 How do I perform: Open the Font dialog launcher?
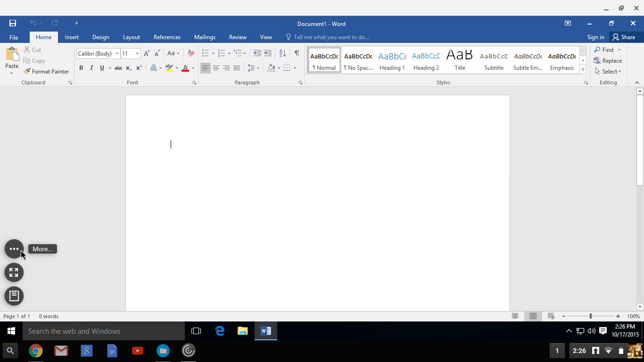194,82
